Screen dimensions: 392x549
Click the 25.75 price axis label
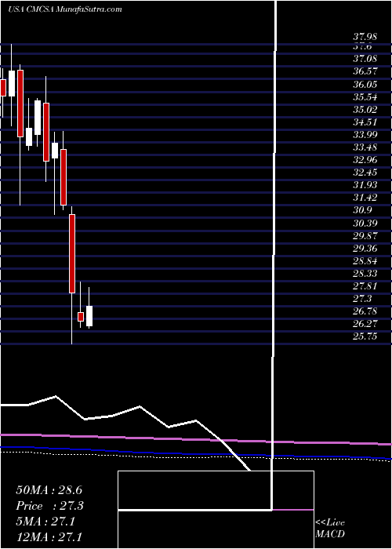pyautogui.click(x=365, y=336)
